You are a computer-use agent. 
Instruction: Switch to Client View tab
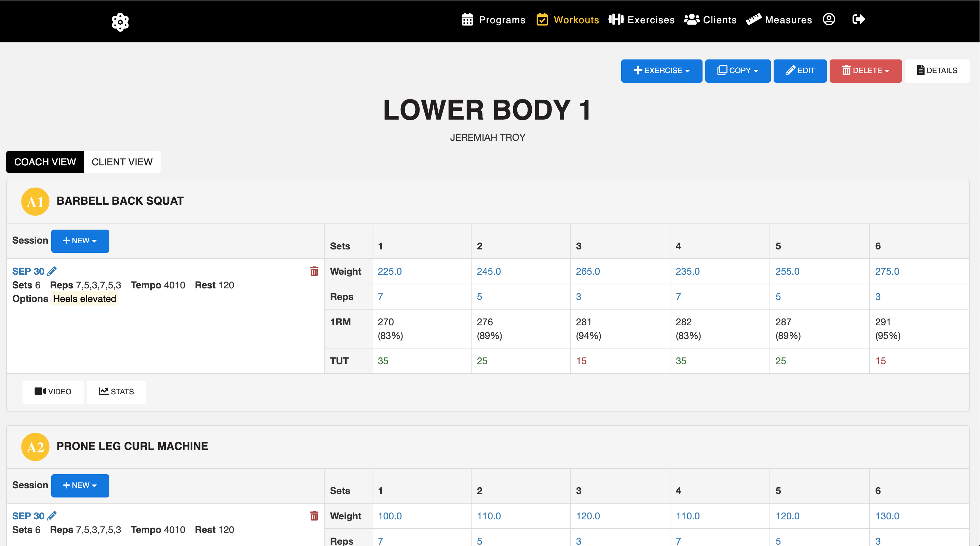tap(122, 162)
